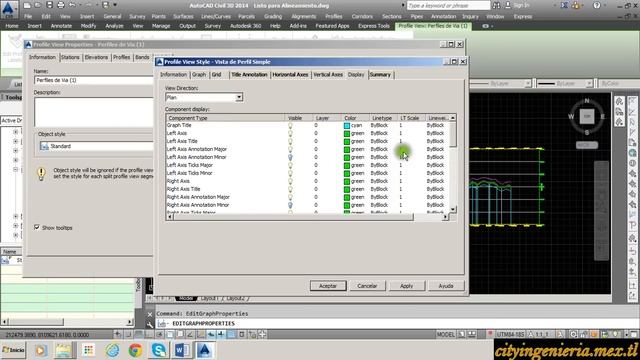Uncheck the Show tooltips checkbox
This screenshot has height=360, width=640.
(x=37, y=227)
